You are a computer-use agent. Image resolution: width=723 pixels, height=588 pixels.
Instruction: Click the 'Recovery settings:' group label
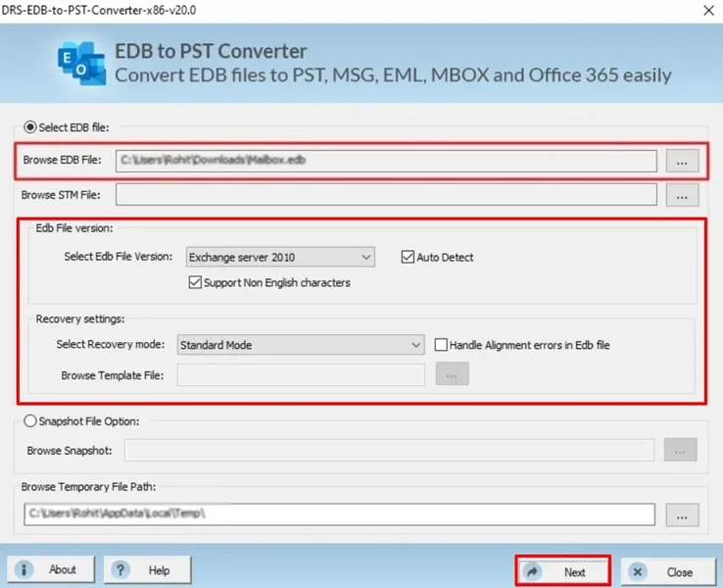80,318
